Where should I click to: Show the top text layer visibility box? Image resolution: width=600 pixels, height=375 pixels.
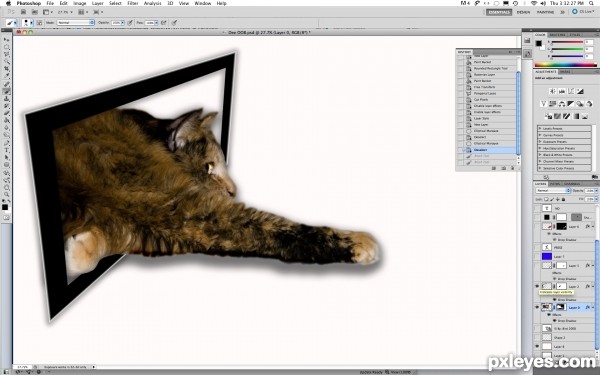click(x=537, y=208)
